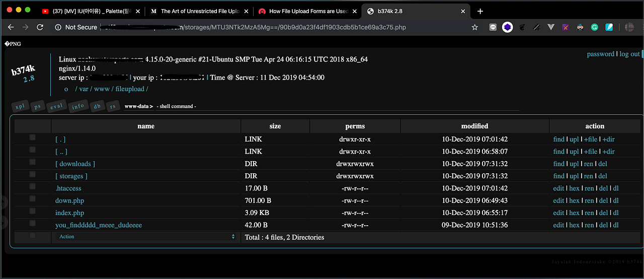The height and width of the screenshot is (279, 644).
Task: Click the Not Secure info icon
Action: click(x=58, y=27)
